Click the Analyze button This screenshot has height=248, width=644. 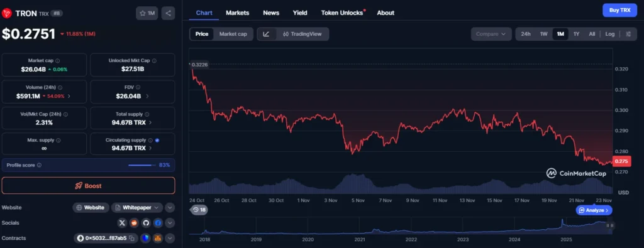[x=594, y=210]
